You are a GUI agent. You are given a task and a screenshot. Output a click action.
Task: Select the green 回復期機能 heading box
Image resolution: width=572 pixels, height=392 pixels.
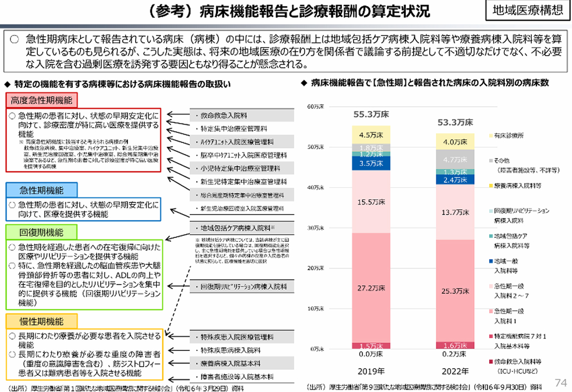(42, 232)
